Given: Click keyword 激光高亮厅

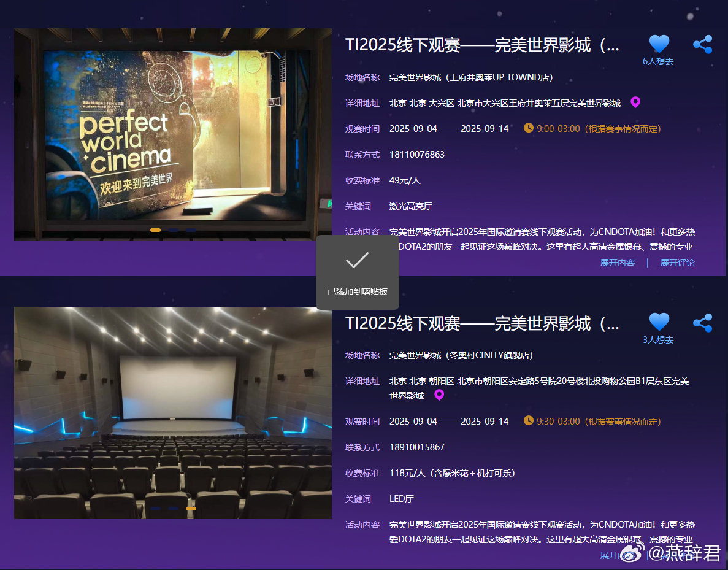Looking at the screenshot, I should tap(411, 206).
